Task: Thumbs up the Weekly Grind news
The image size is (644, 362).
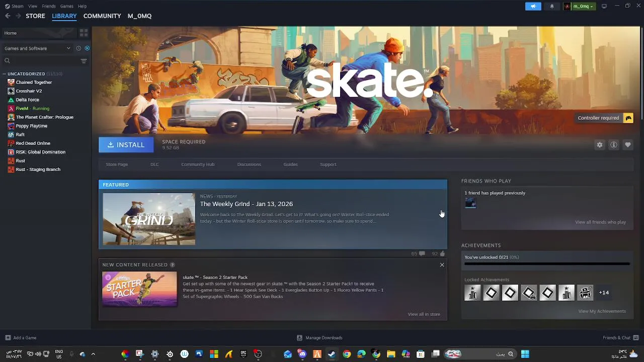Action: (x=442, y=254)
